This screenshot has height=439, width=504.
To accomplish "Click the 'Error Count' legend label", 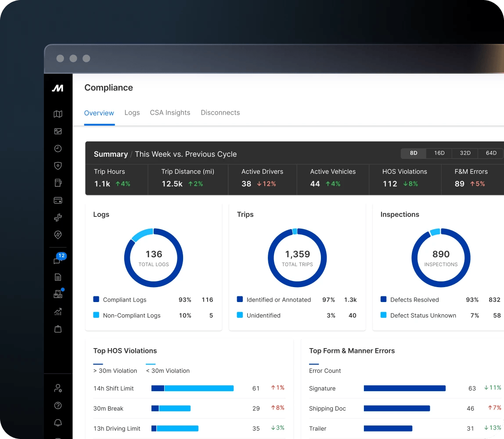I will pos(325,371).
